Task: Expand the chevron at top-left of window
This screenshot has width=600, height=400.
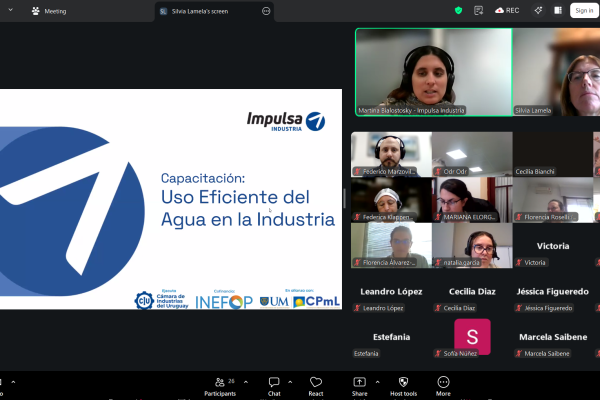Action: point(10,10)
